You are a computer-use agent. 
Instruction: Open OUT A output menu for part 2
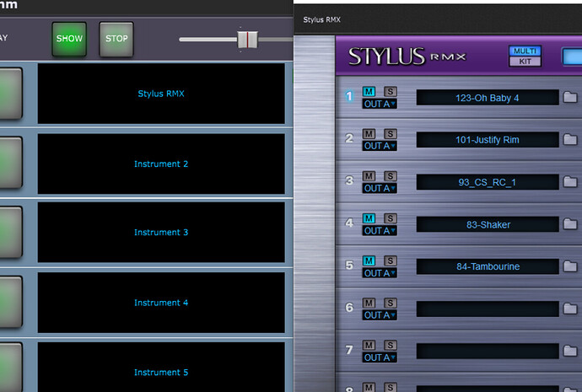coord(380,146)
